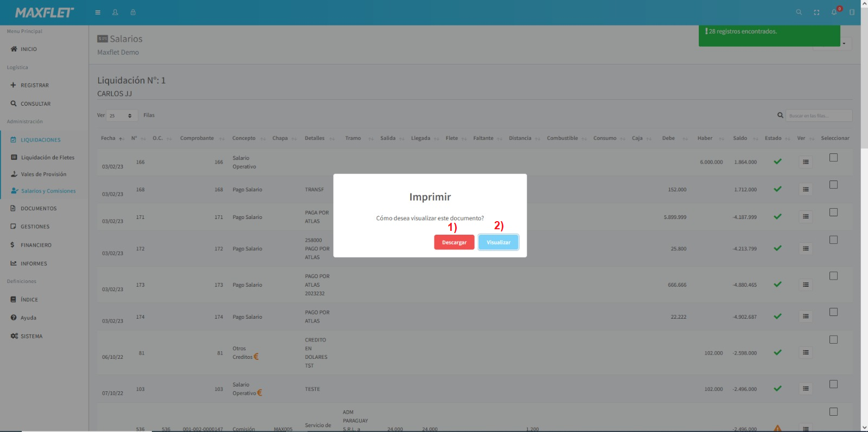This screenshot has height=432, width=868.
Task: Click the lock icon in top bar
Action: (x=133, y=12)
